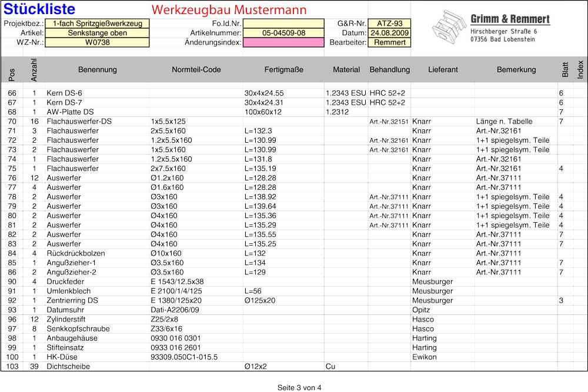Screen dimensions: 588x392
Task: Click the Artikel field 'Senkstange oben'
Action: pos(97,33)
